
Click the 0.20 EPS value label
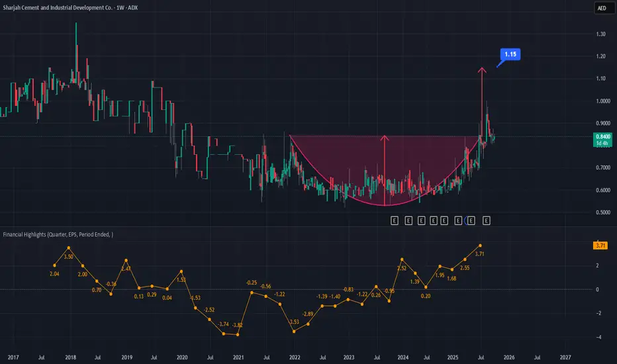point(426,296)
